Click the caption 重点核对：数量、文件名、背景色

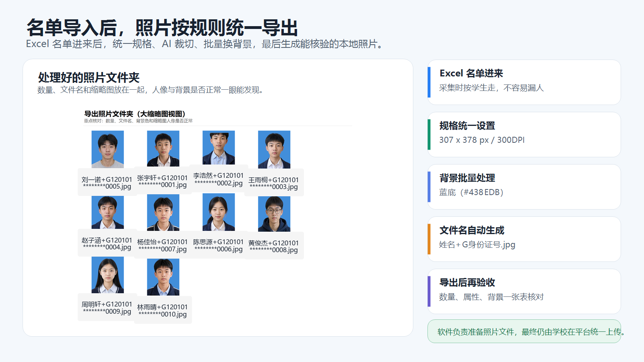pyautogui.click(x=138, y=121)
